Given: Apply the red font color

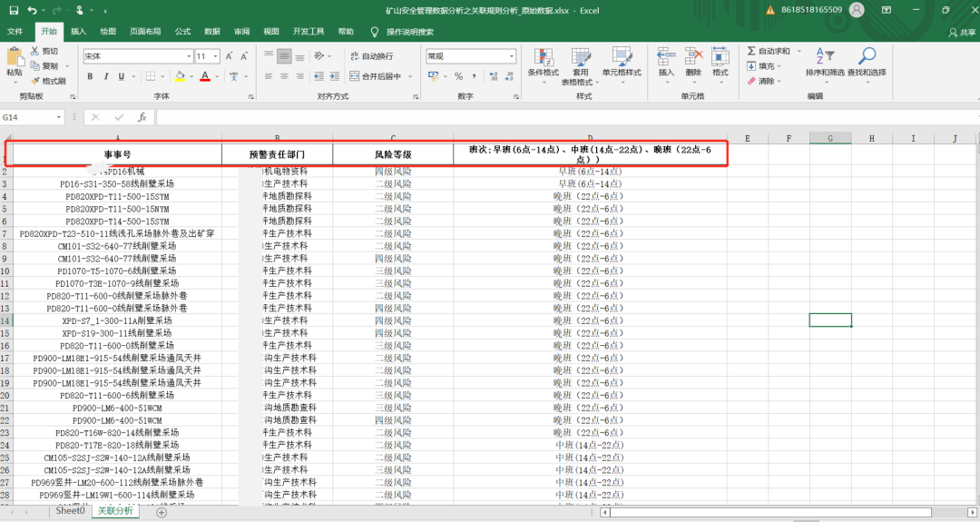Looking at the screenshot, I should 205,76.
